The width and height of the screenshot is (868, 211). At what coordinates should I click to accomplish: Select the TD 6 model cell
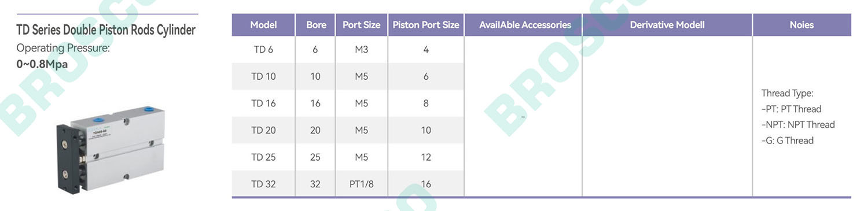pyautogui.click(x=263, y=50)
